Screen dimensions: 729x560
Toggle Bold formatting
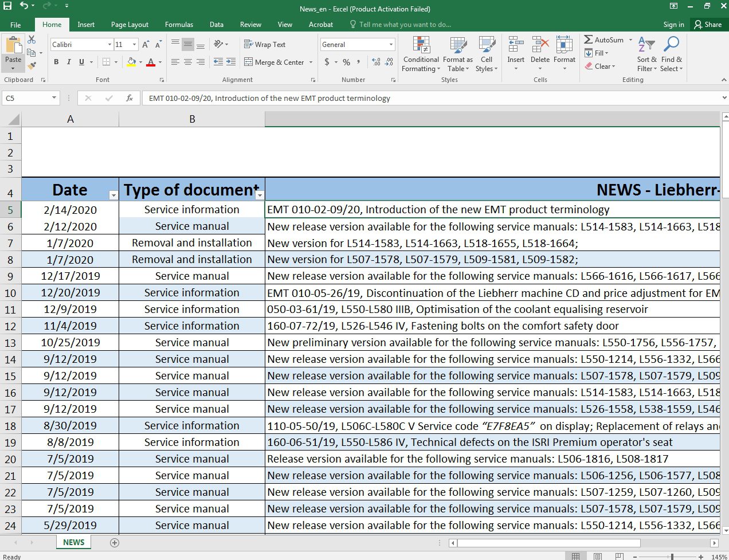(56, 62)
